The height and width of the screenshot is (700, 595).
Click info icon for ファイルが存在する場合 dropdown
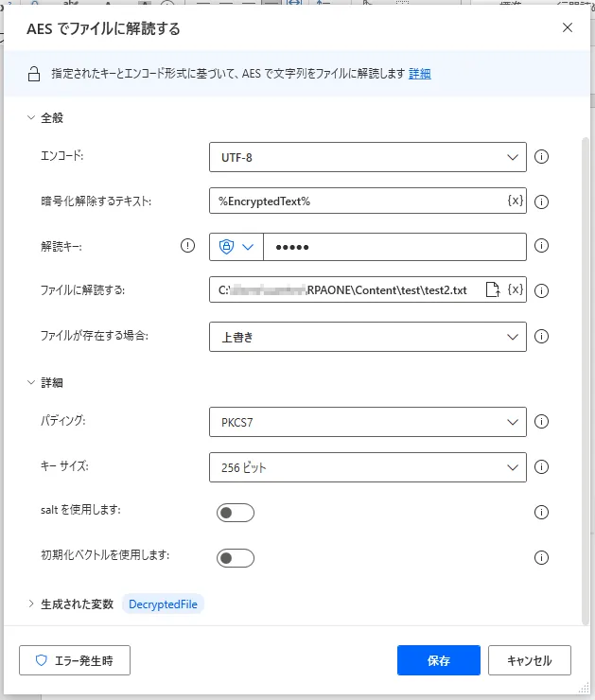(541, 336)
